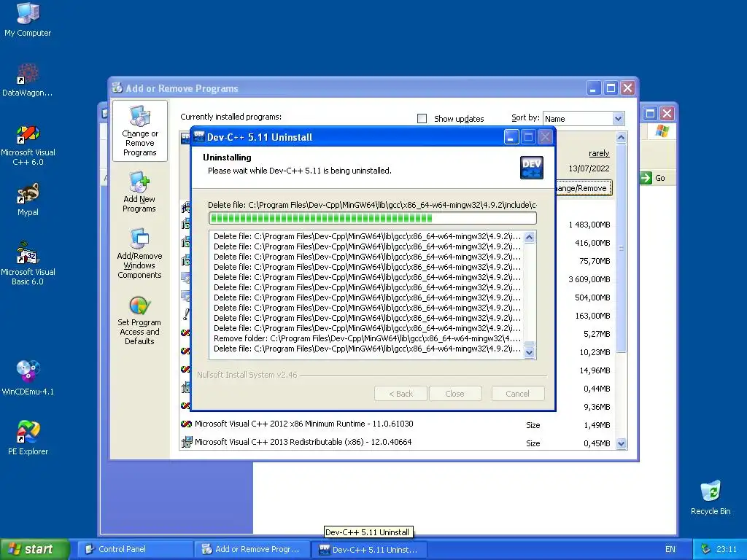The width and height of the screenshot is (747, 560).
Task: Switch to Add or Remove Programs taskbar button
Action: click(252, 549)
